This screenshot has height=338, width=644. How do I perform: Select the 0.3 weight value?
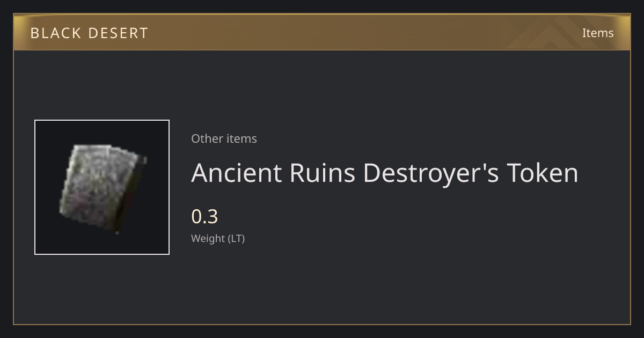point(204,217)
